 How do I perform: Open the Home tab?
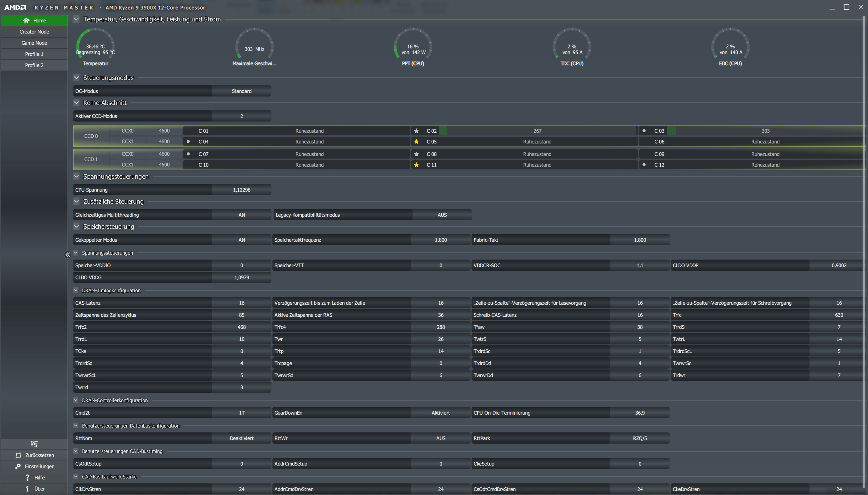coord(34,20)
